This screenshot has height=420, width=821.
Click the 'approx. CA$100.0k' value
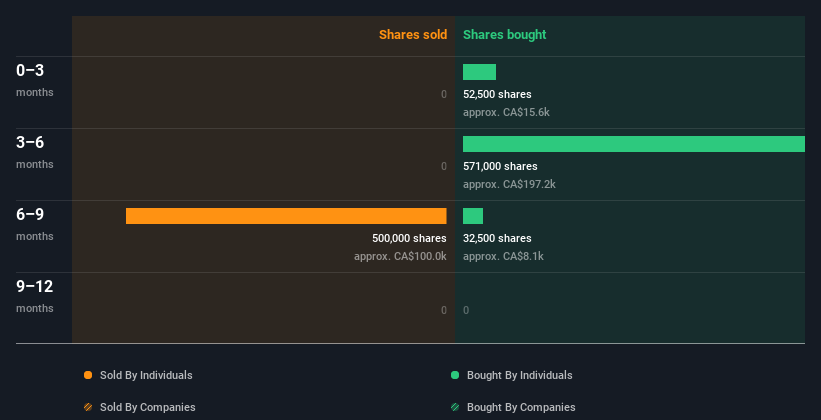tap(400, 256)
